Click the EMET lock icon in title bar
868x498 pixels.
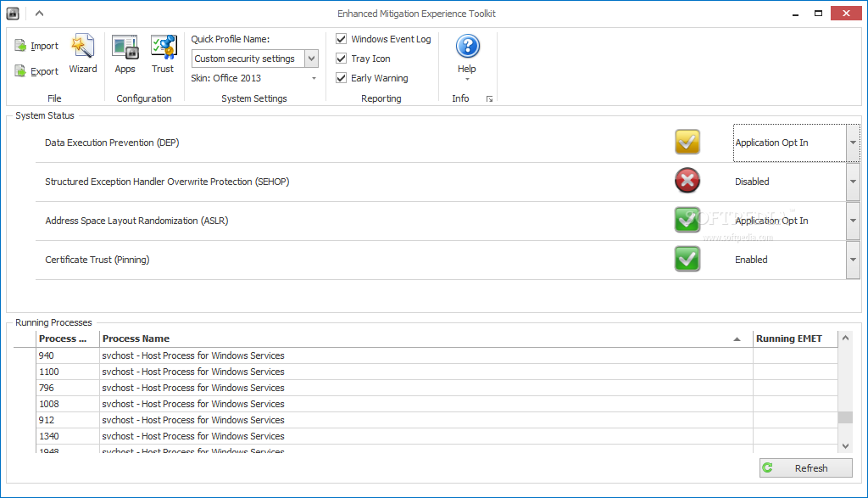tap(13, 14)
